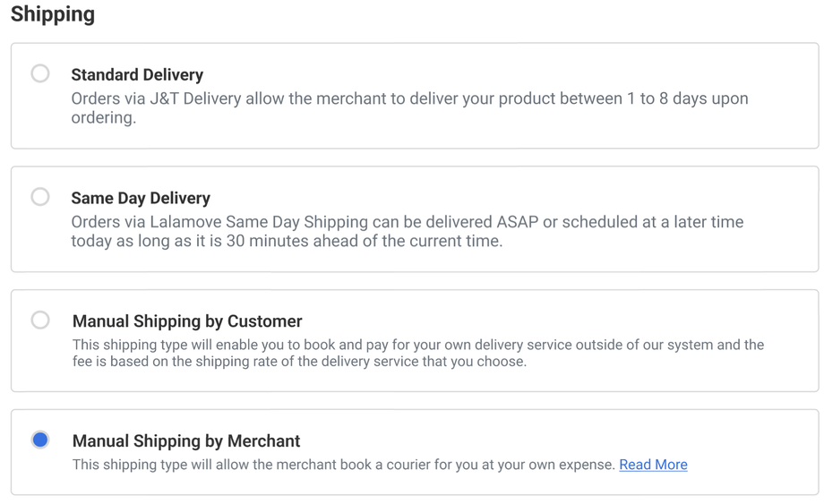Click the Manual Shipping by Customer title
The height and width of the screenshot is (504, 824).
(x=187, y=321)
